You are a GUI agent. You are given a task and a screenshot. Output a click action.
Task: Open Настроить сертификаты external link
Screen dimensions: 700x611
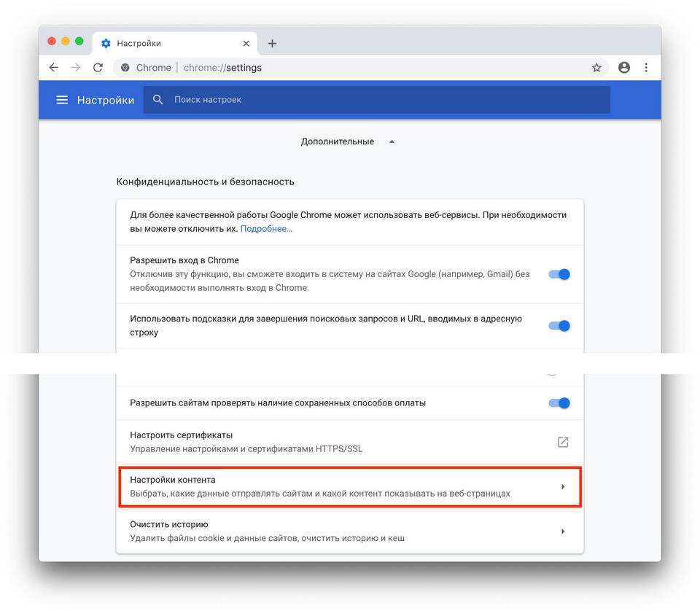coord(562,442)
